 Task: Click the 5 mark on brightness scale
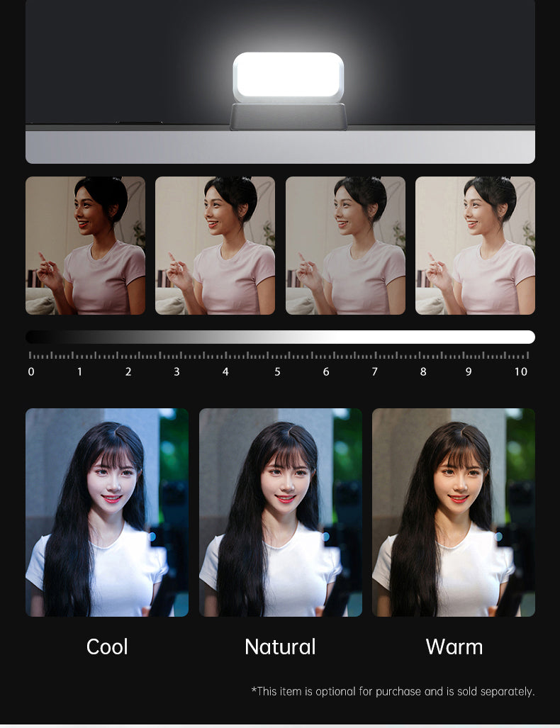point(277,371)
